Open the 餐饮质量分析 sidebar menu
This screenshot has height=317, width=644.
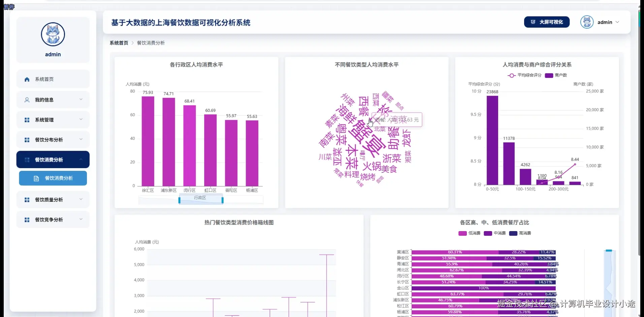click(53, 199)
